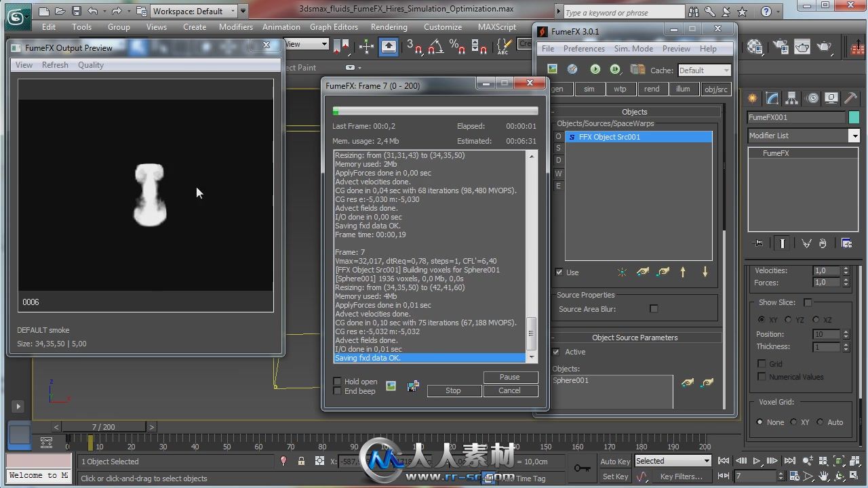
Task: Open FumeFX output preview window icon
Action: point(552,69)
